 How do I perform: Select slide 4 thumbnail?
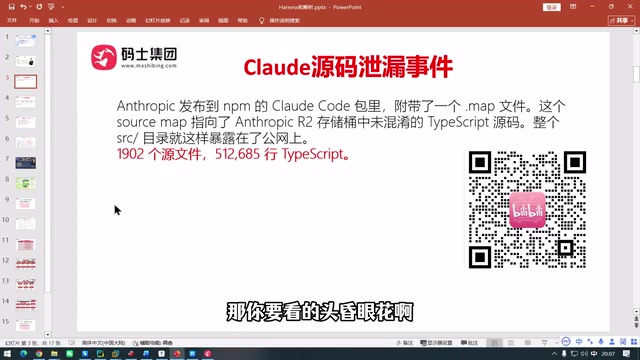(25, 102)
